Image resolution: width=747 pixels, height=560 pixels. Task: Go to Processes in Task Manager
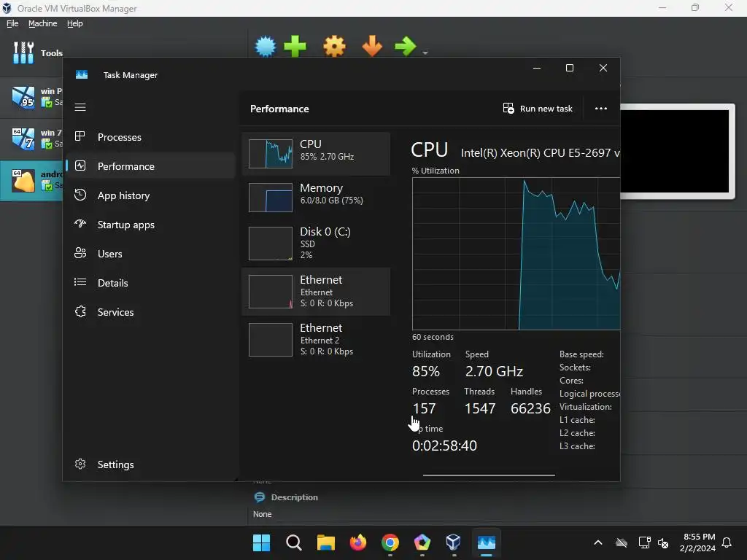[151, 137]
